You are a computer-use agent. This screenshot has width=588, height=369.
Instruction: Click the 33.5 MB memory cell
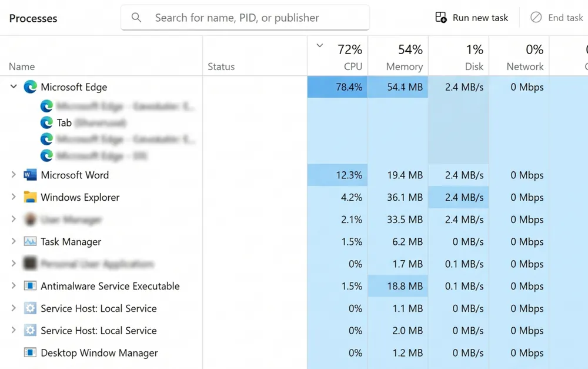(x=398, y=220)
